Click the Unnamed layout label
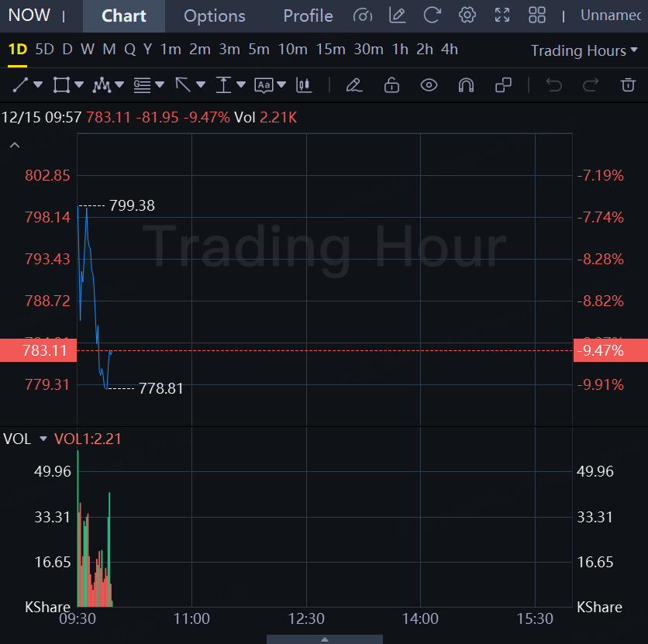Image resolution: width=648 pixels, height=644 pixels. click(x=611, y=15)
